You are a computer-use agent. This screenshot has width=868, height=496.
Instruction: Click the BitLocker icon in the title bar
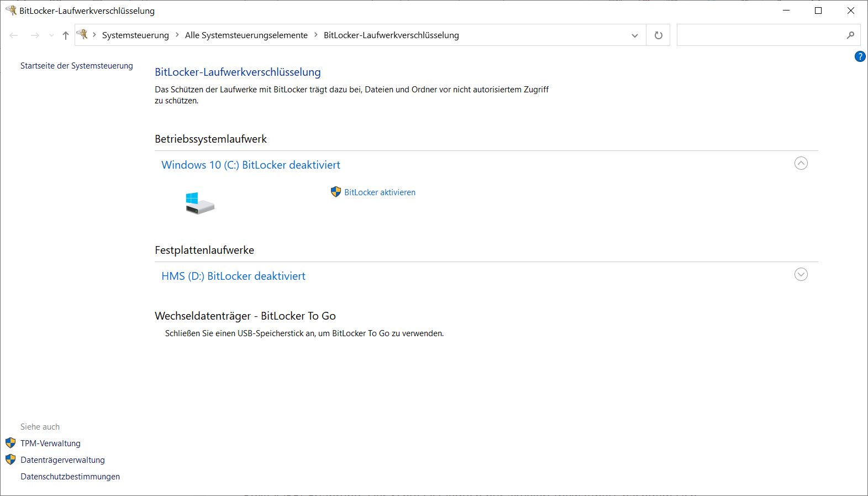coord(10,11)
